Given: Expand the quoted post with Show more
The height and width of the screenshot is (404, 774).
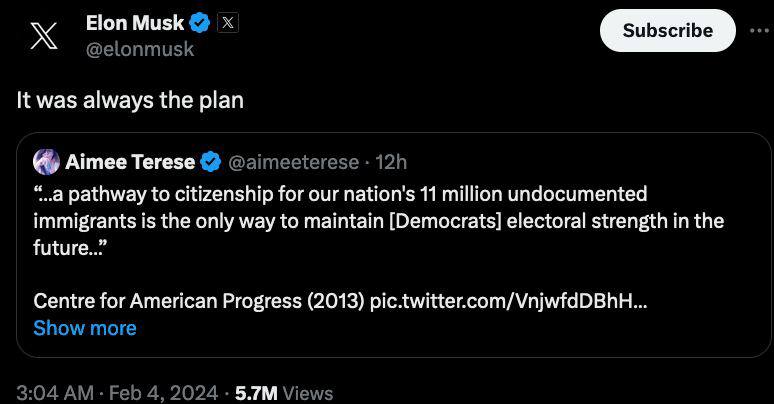Looking at the screenshot, I should [85, 328].
